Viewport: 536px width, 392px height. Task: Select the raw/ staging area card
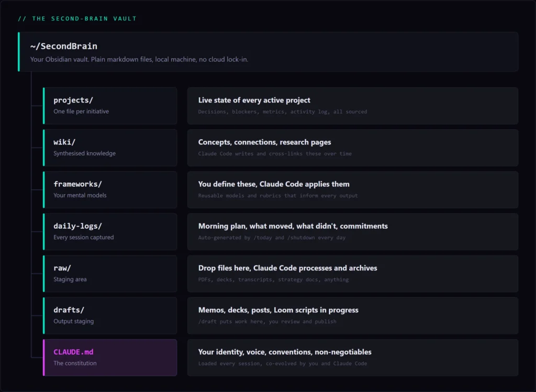click(110, 274)
